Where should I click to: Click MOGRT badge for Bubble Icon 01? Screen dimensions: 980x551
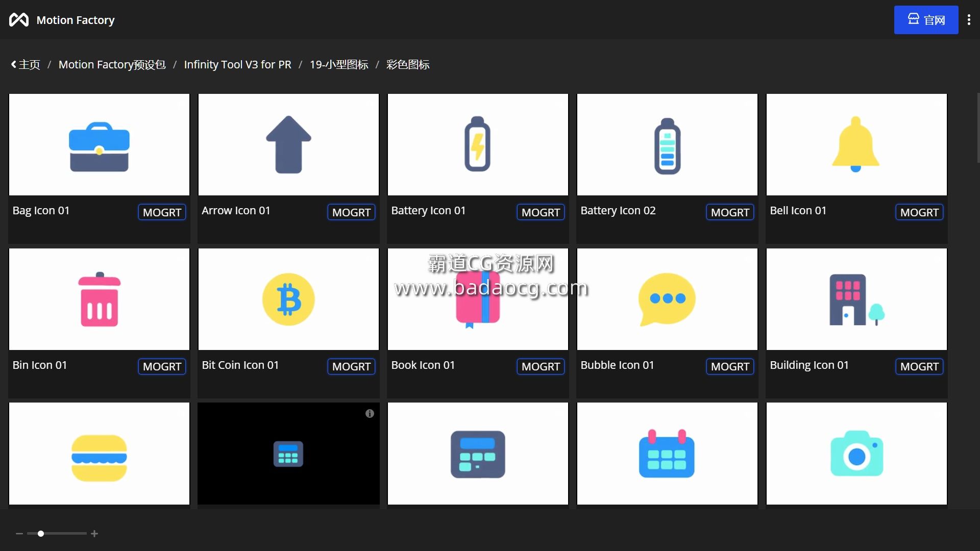730,366
